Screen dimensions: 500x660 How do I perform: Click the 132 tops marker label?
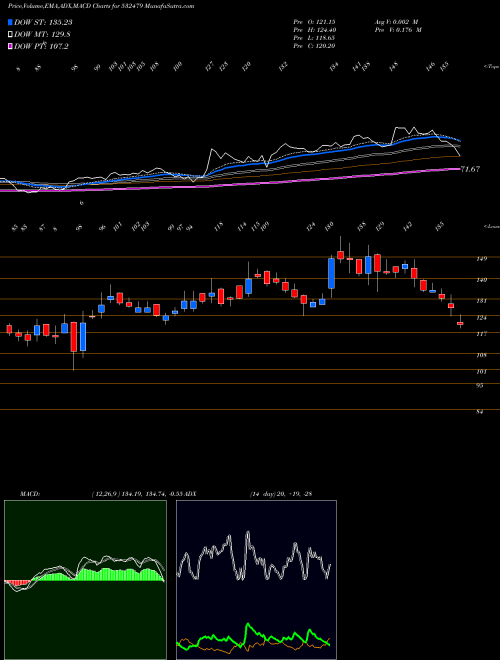click(283, 66)
